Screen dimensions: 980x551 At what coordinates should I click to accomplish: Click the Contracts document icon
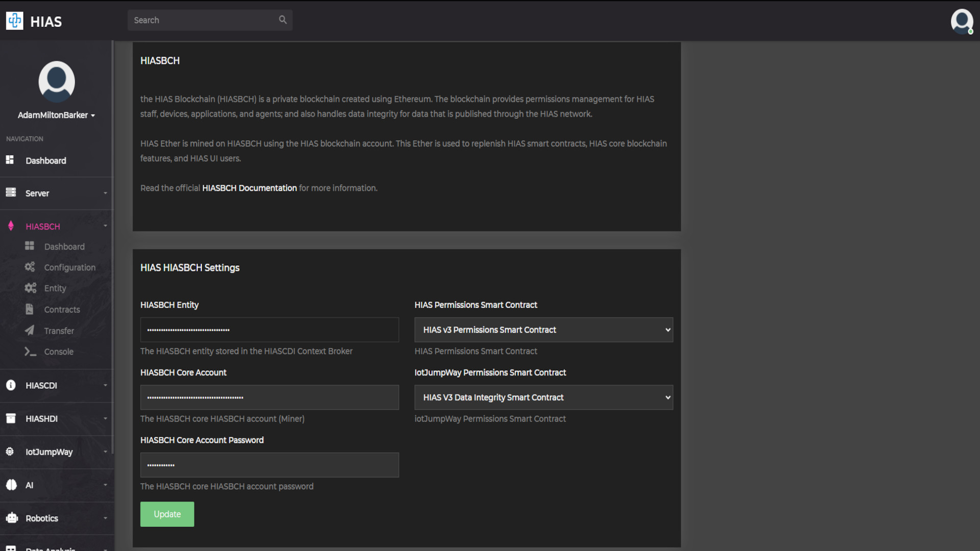coord(30,309)
